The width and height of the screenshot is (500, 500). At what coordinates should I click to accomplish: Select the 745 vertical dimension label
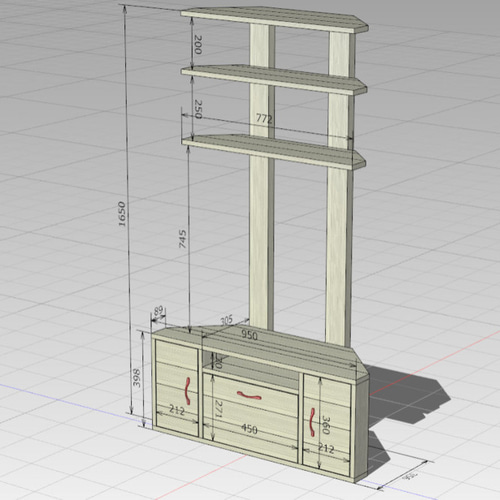tap(183, 239)
